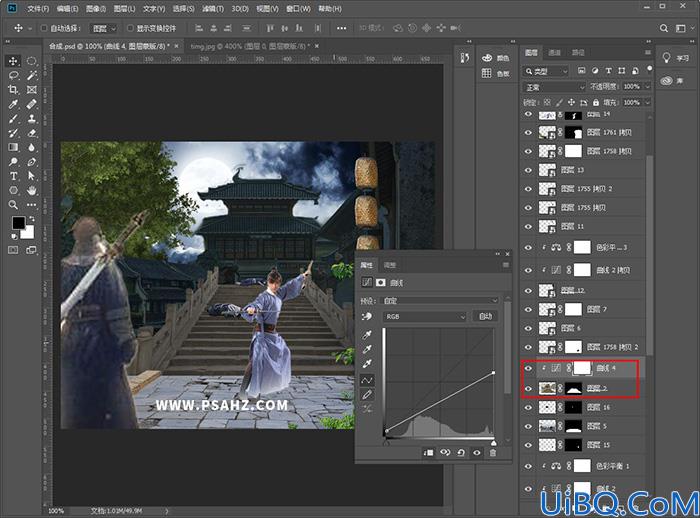Choose the pencil draw-curve tool

tap(367, 395)
